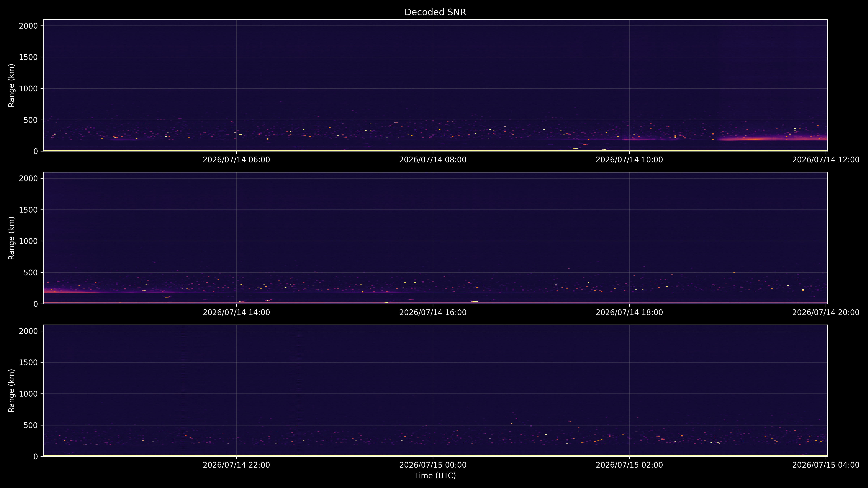Select the middle panel's "Range (km)" axis label
The image size is (868, 488).
pyautogui.click(x=11, y=238)
